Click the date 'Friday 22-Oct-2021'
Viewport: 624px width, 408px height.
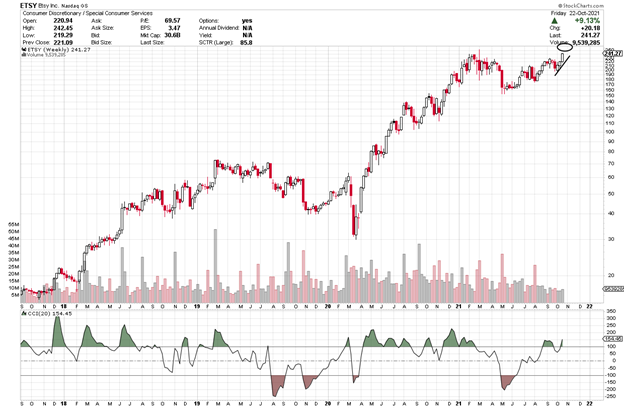tap(575, 13)
